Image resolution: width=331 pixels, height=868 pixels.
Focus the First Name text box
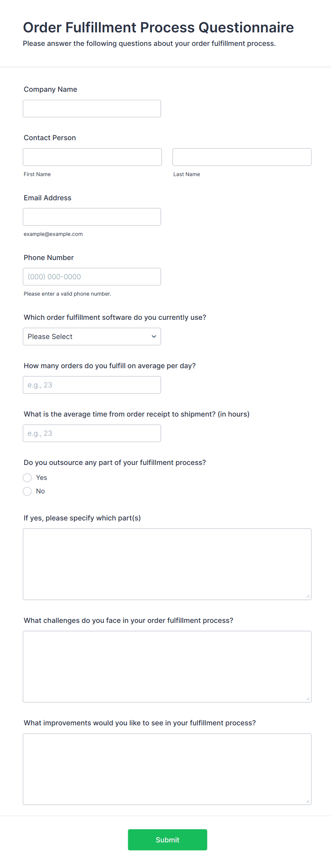(92, 157)
